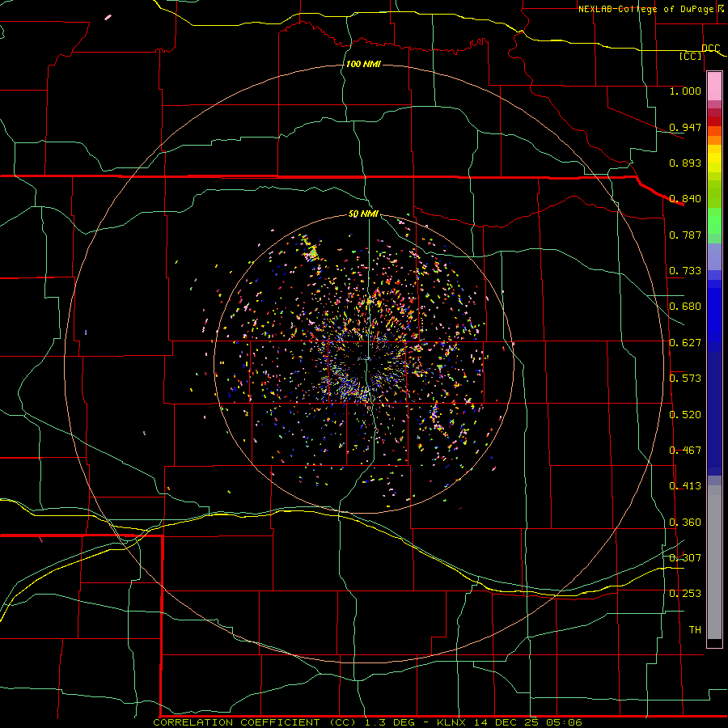Click the DCC product label
The image size is (728, 728).
coord(710,49)
